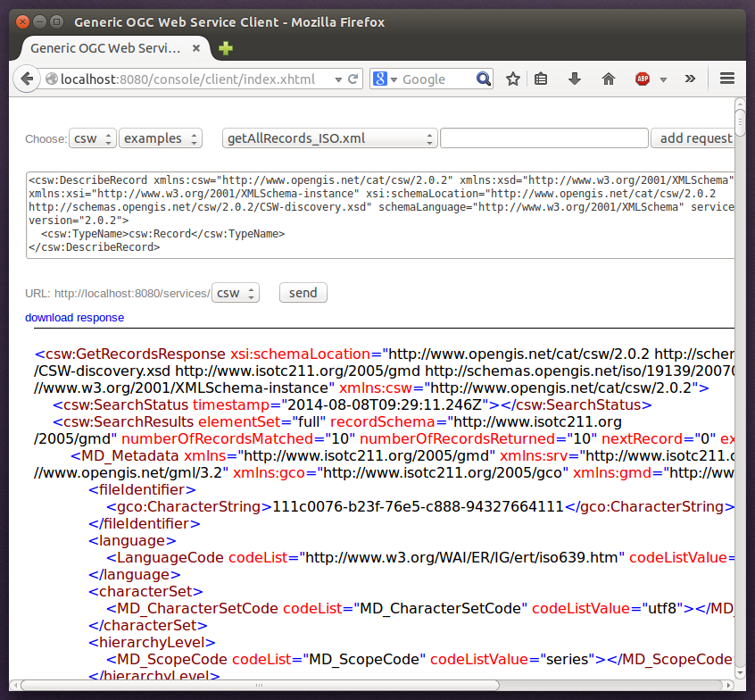
Task: Show bookmarks with the clipboard icon
Action: (x=542, y=79)
